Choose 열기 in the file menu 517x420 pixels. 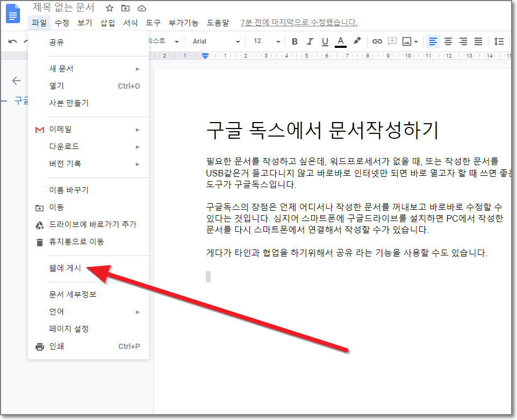tap(88, 86)
